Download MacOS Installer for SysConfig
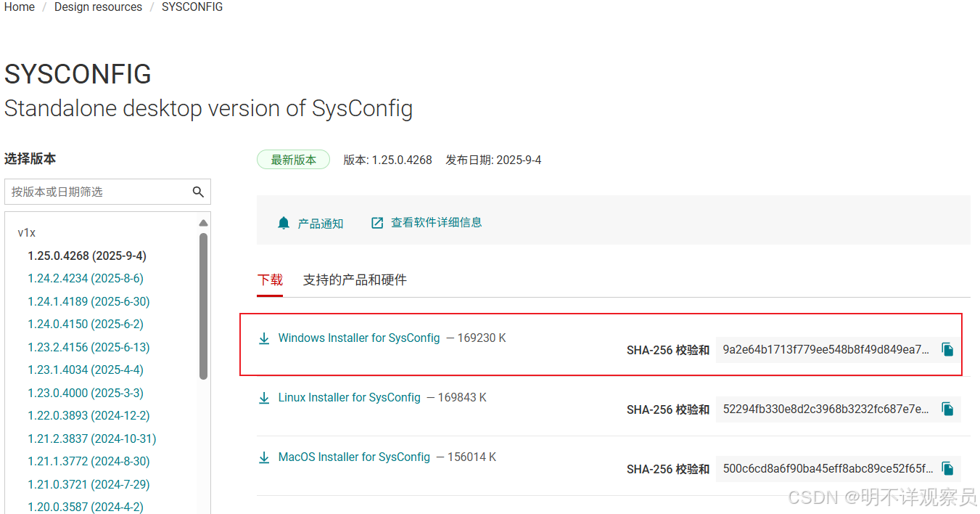This screenshot has height=514, width=980. [x=354, y=457]
